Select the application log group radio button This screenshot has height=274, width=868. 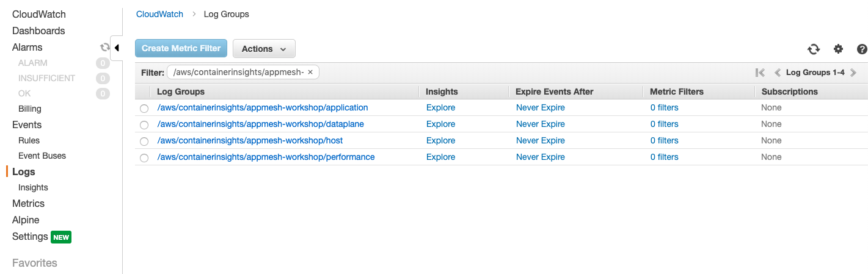tap(144, 109)
